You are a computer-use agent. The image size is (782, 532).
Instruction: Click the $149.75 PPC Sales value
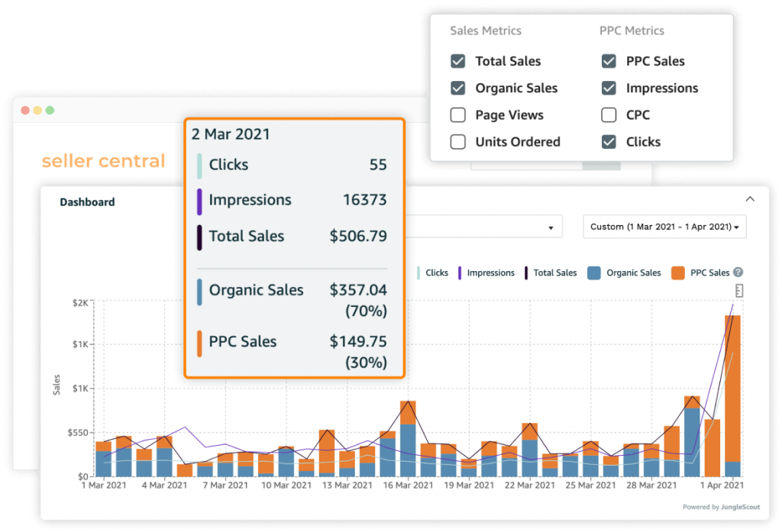pyautogui.click(x=358, y=341)
